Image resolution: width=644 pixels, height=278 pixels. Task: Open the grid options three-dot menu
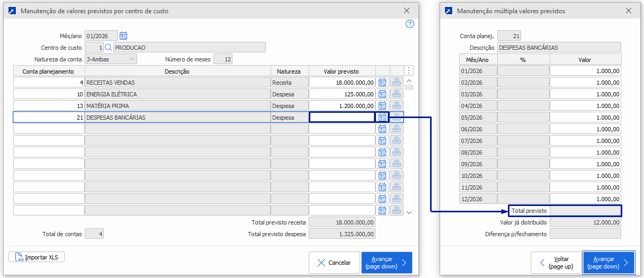pos(408,71)
